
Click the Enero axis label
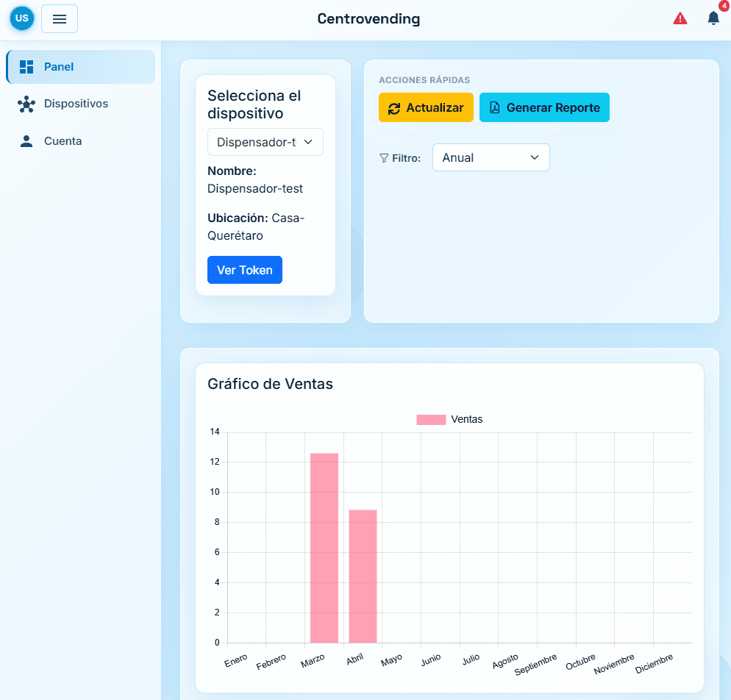point(236,661)
